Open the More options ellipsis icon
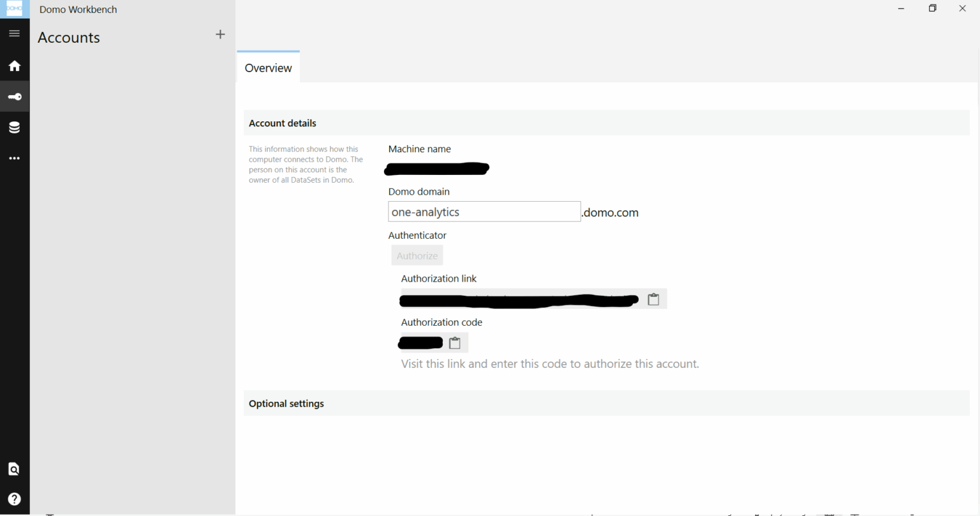980x516 pixels. pyautogui.click(x=14, y=158)
